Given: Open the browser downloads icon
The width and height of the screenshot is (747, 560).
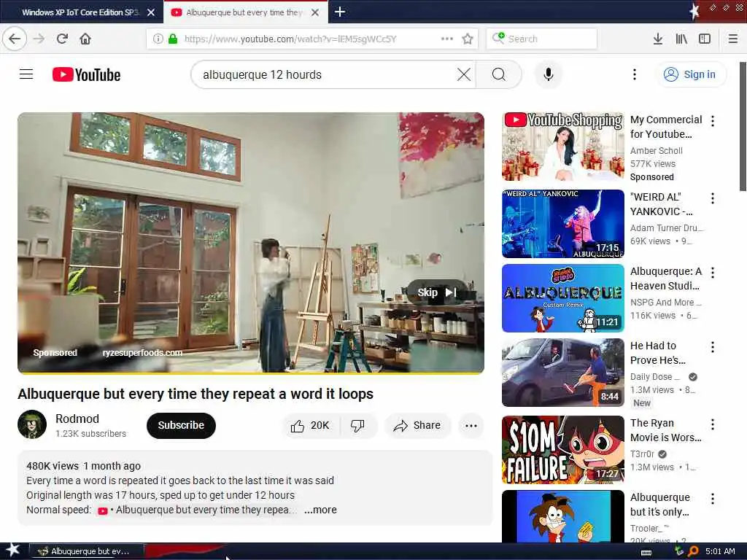Looking at the screenshot, I should pos(658,39).
